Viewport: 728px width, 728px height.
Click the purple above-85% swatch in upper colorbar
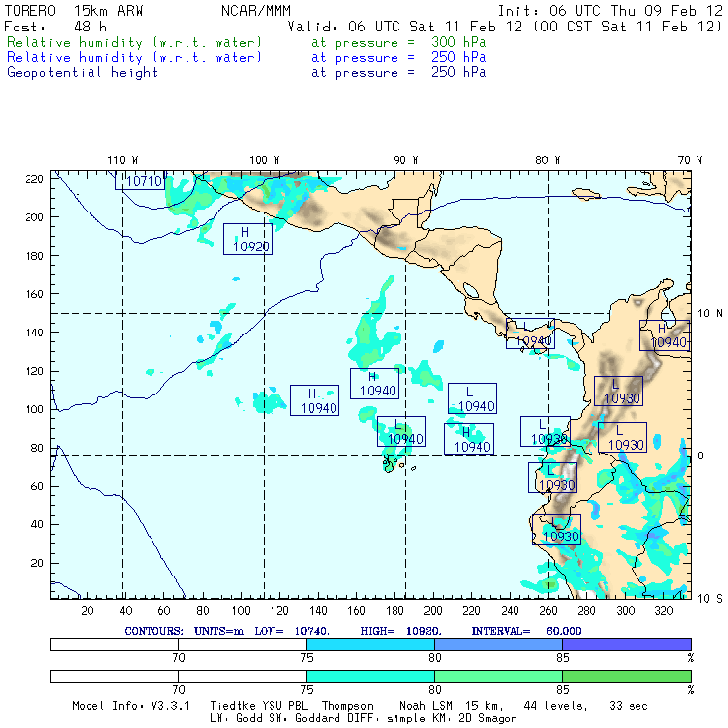click(627, 644)
